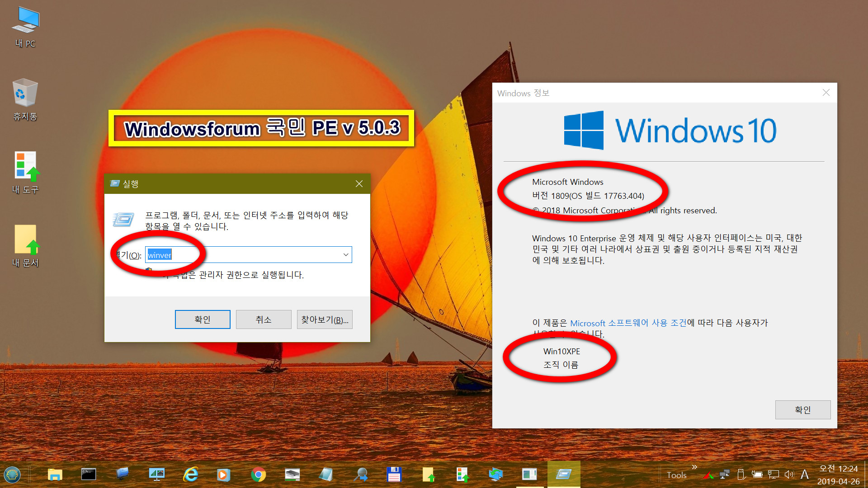This screenshot has width=868, height=488.
Task: Open the Command Prompt taskbar icon
Action: pyautogui.click(x=89, y=474)
